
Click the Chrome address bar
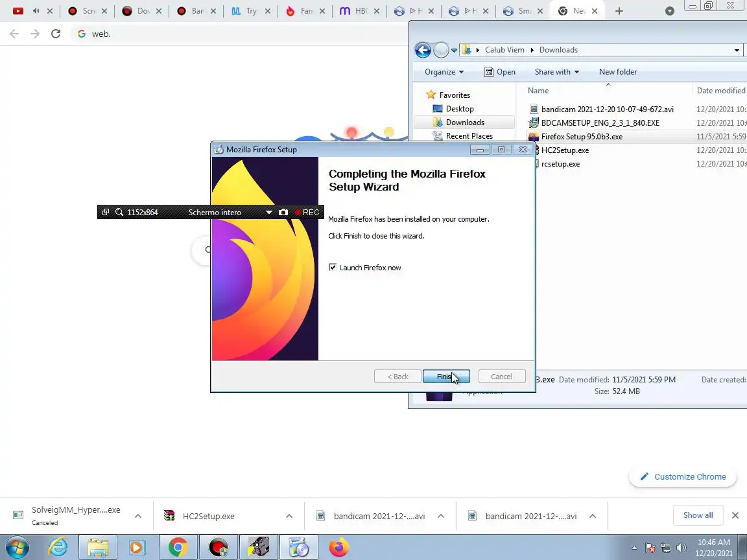click(x=238, y=34)
